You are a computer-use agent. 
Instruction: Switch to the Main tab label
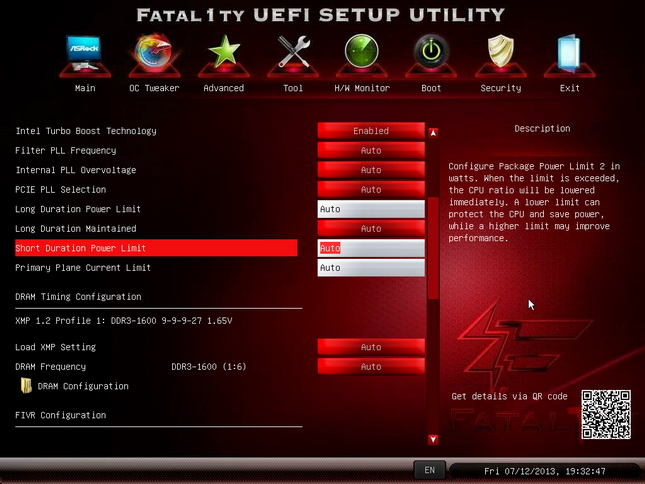[x=85, y=88]
